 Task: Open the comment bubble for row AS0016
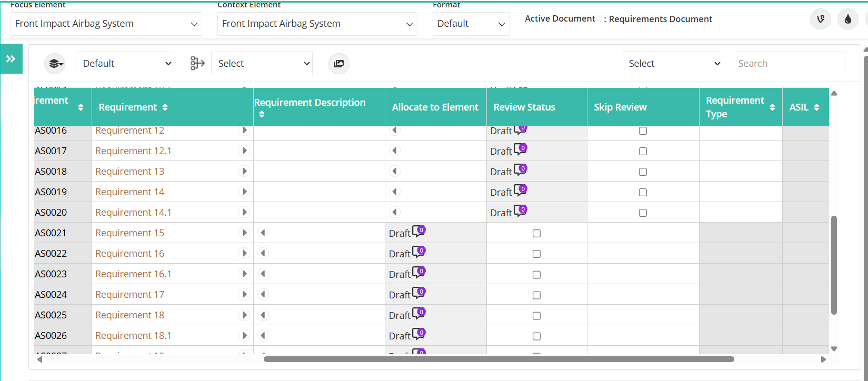(520, 129)
